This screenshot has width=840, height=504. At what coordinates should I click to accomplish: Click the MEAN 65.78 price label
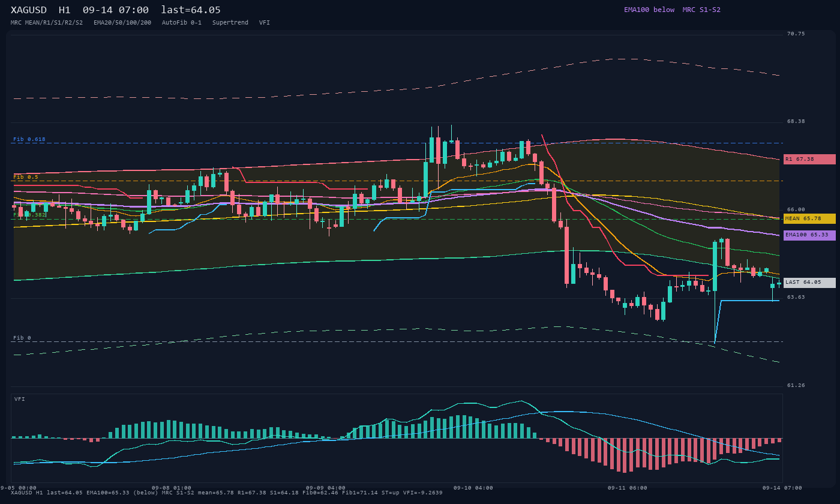[809, 218]
